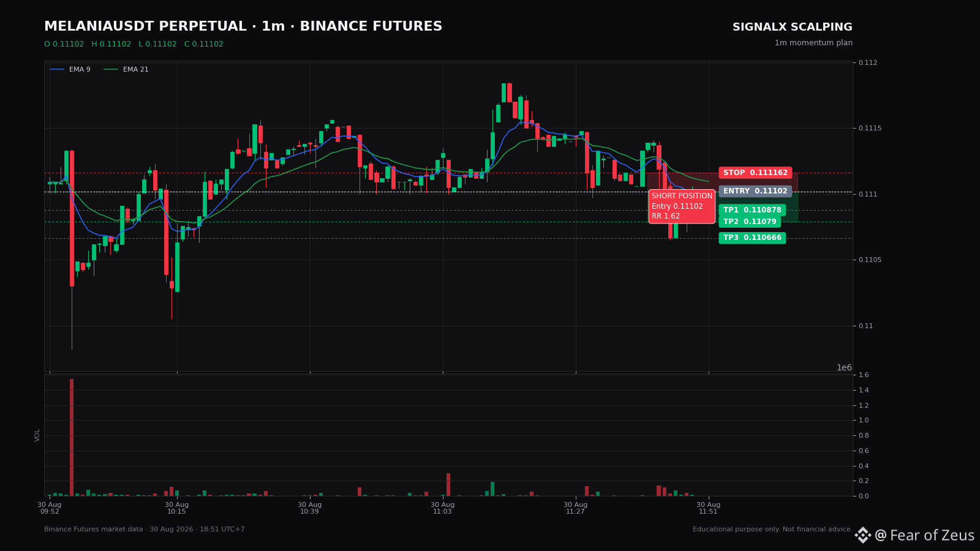Select the open price value O 0.11102
Image resolution: width=980 pixels, height=551 pixels.
pyautogui.click(x=64, y=44)
